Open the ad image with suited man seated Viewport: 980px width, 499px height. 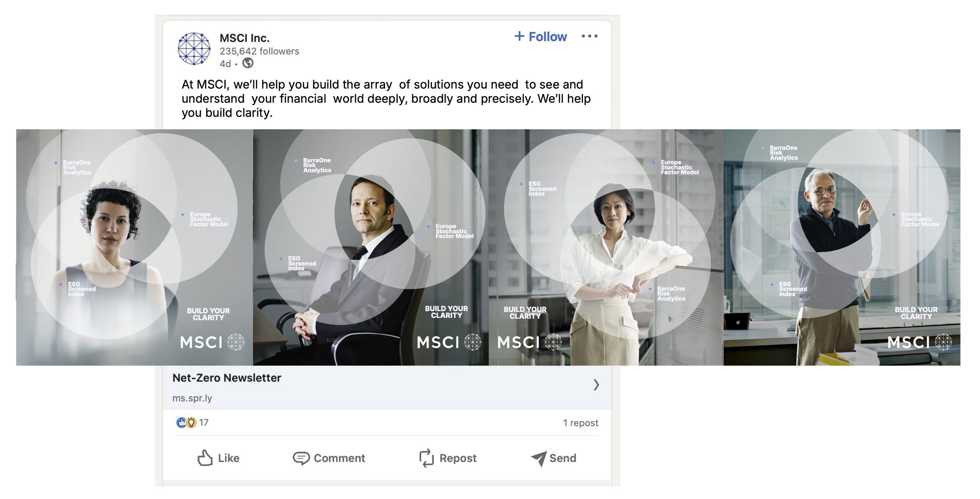[371, 247]
